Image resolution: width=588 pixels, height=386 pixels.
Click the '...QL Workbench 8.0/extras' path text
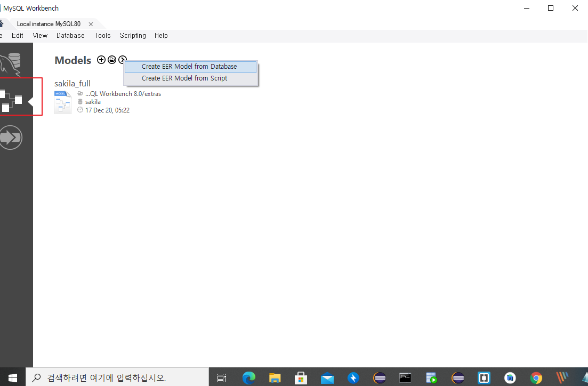coord(123,94)
